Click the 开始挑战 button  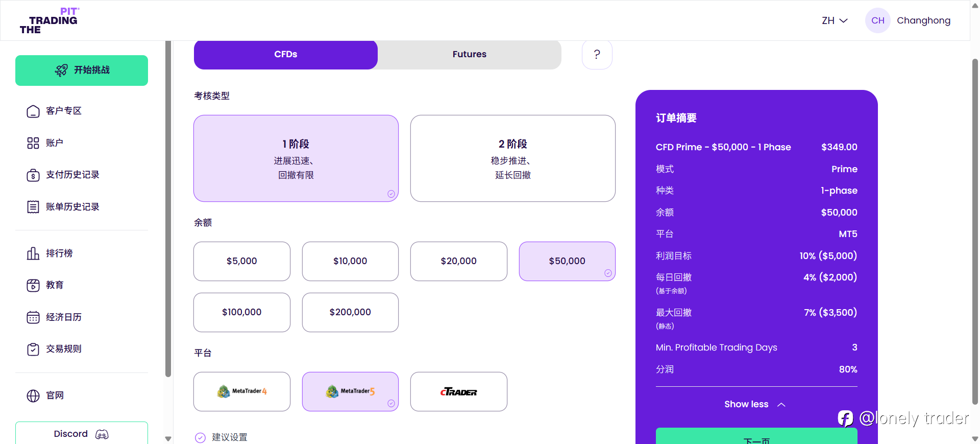tap(82, 71)
